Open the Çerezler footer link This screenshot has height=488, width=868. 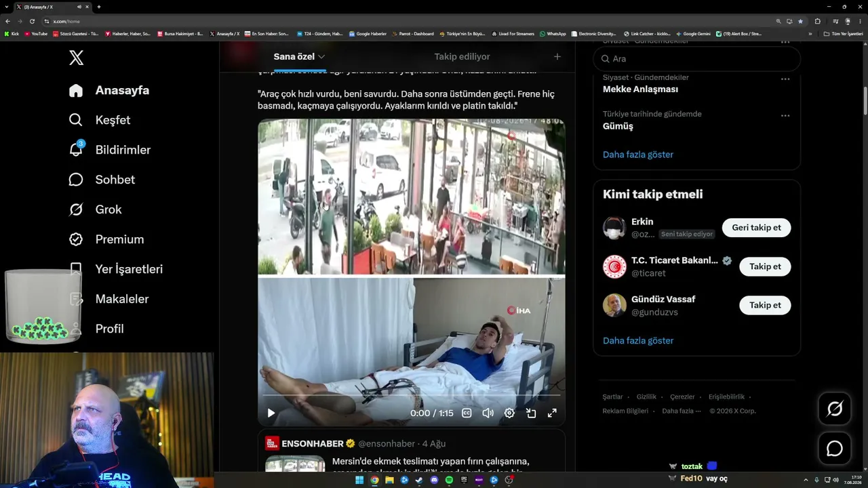pyautogui.click(x=682, y=396)
